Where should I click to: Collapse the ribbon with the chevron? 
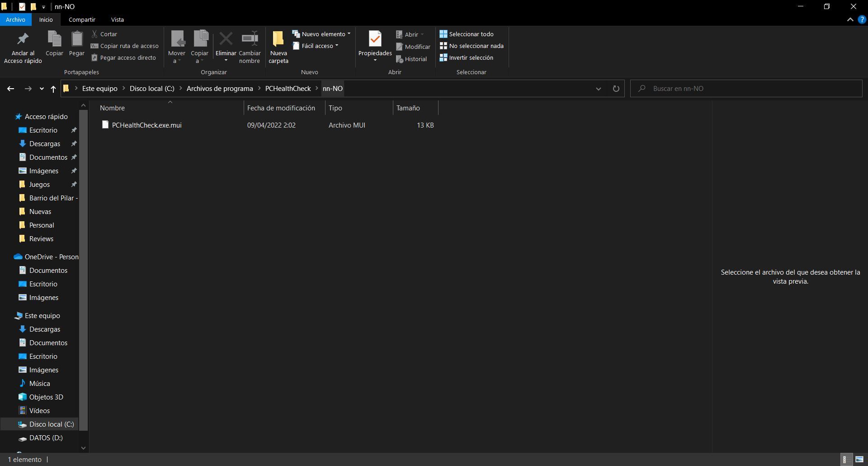tap(850, 19)
